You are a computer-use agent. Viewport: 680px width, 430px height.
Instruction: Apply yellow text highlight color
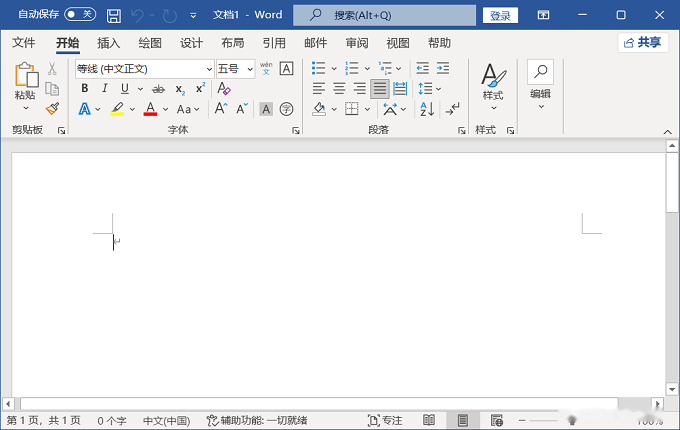(x=117, y=109)
